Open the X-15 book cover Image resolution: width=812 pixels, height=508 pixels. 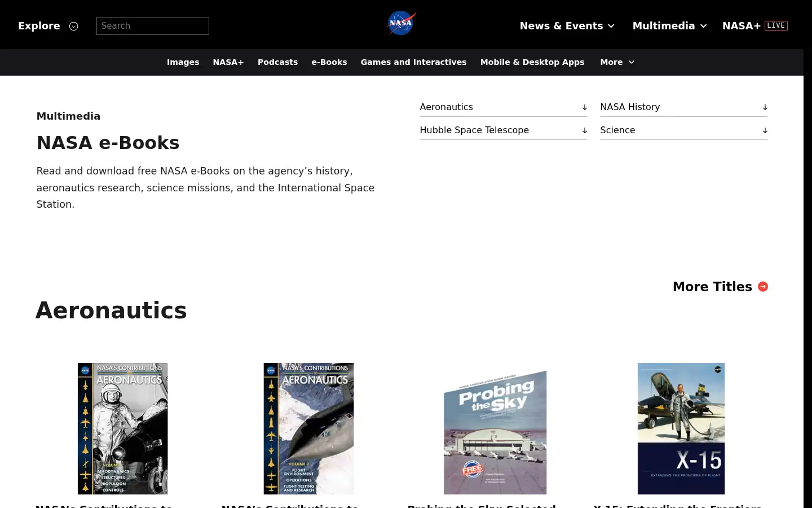[x=681, y=428]
